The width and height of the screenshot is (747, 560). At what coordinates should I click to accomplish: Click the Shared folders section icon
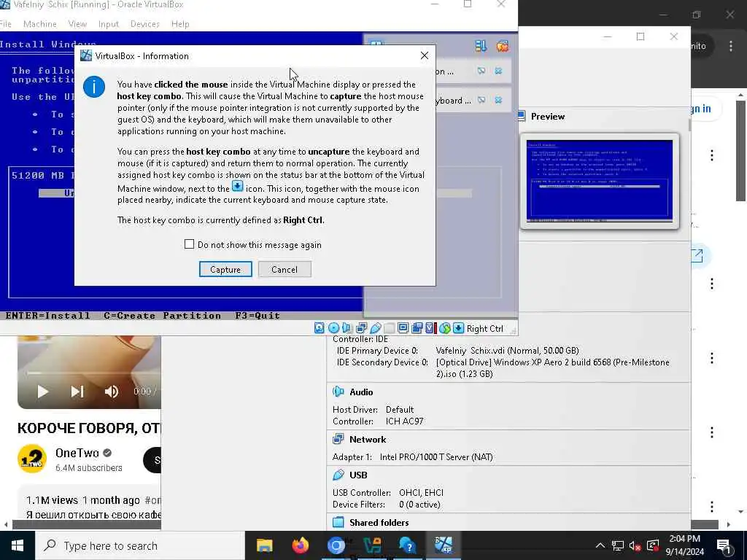point(338,522)
